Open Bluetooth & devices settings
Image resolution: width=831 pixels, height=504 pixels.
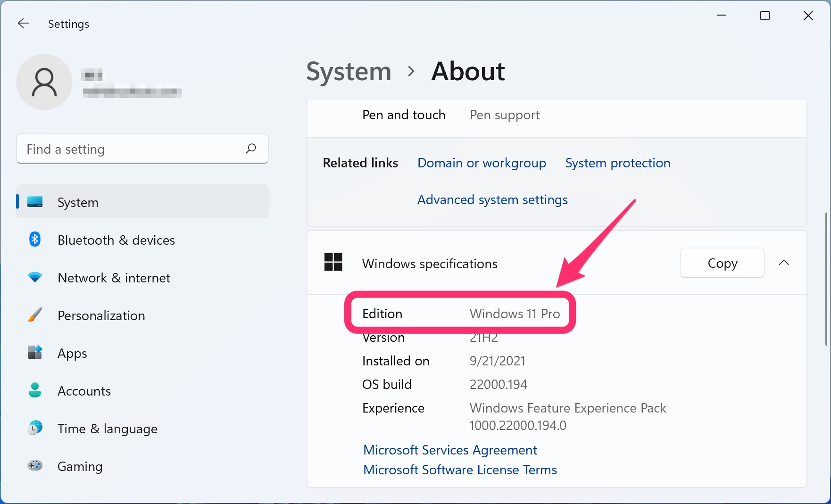pyautogui.click(x=142, y=240)
